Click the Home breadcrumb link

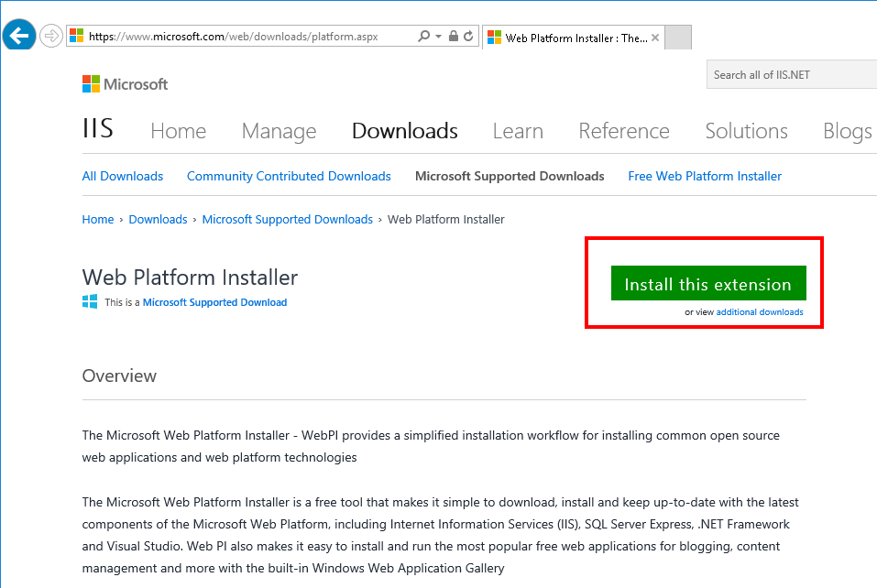(x=98, y=219)
